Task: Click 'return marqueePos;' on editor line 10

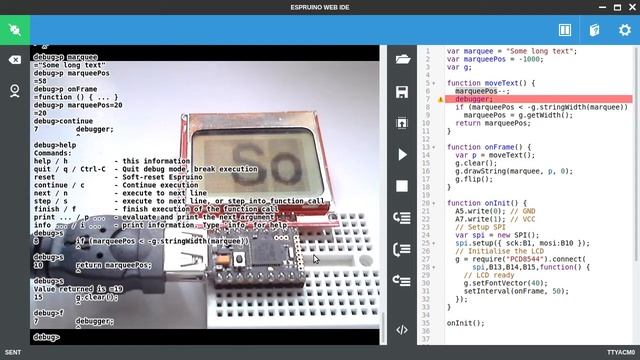Action: (x=493, y=123)
